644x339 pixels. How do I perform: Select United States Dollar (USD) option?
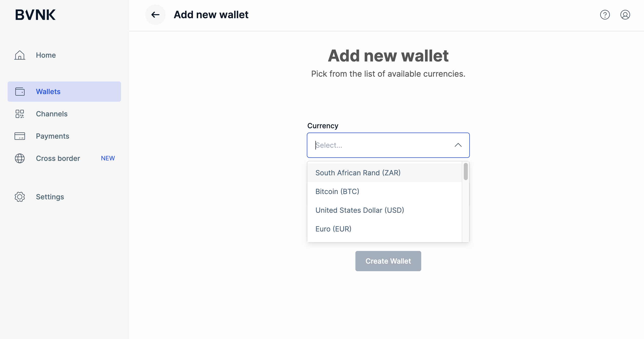click(x=360, y=210)
